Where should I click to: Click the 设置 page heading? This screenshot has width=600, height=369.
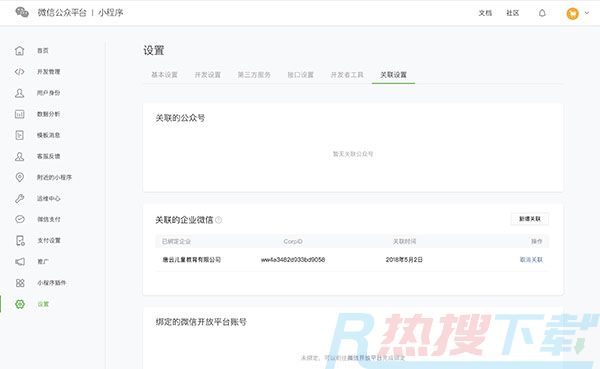tap(154, 51)
